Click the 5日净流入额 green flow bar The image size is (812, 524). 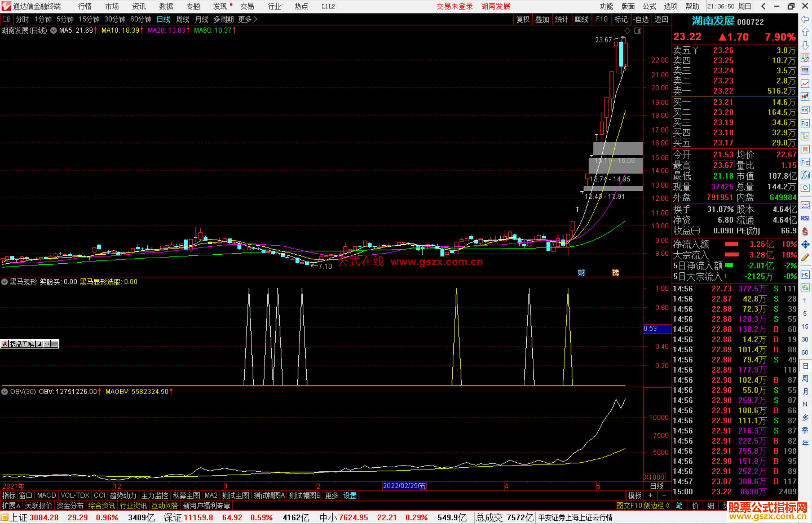(729, 265)
